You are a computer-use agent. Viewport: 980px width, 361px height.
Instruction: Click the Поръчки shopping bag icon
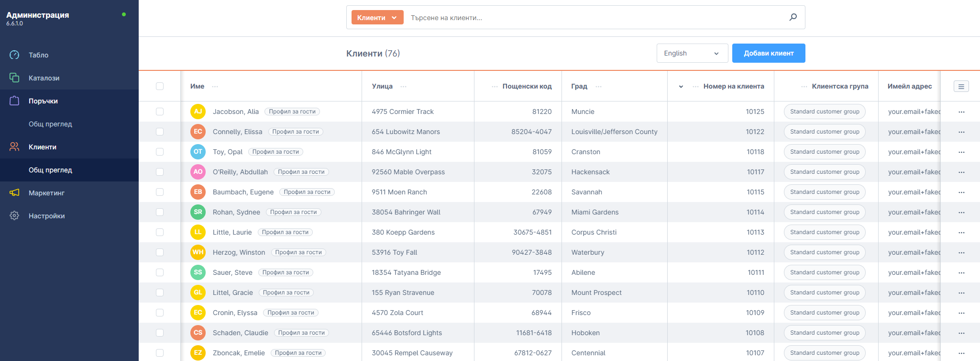[14, 101]
